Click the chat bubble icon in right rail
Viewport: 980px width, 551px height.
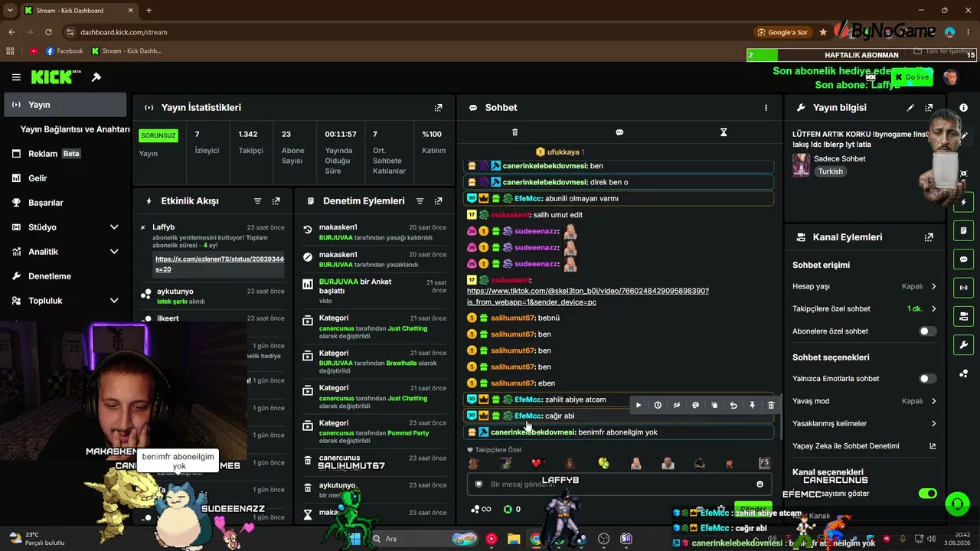point(963,259)
